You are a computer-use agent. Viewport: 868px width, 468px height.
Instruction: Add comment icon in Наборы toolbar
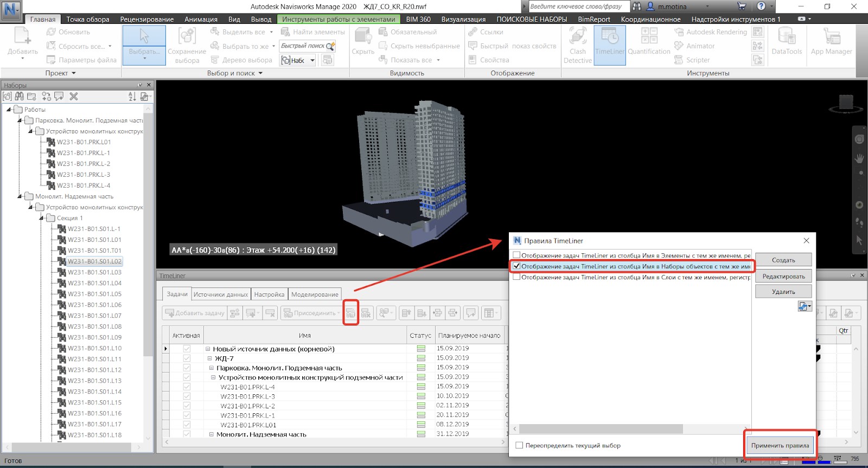(59, 97)
